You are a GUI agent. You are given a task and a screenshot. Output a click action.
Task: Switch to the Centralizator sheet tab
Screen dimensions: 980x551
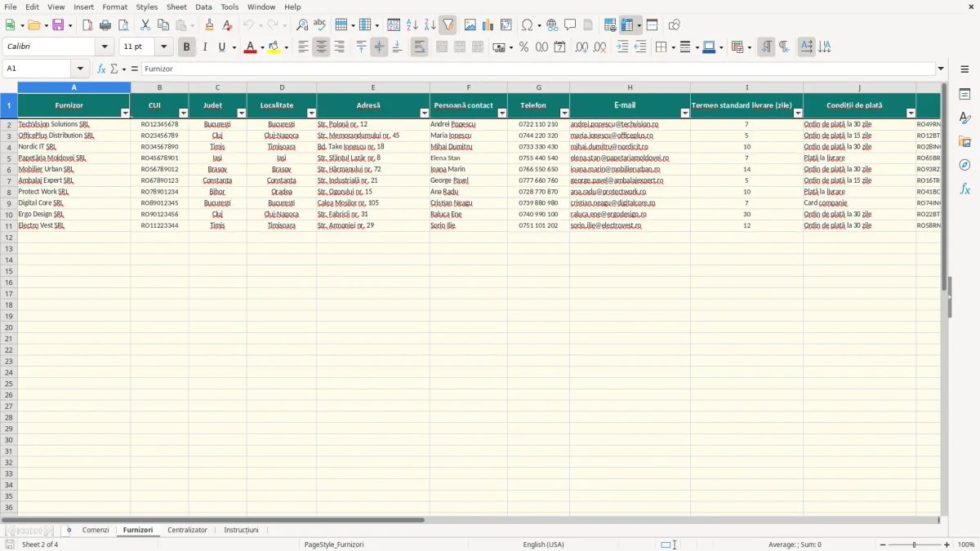(x=188, y=530)
